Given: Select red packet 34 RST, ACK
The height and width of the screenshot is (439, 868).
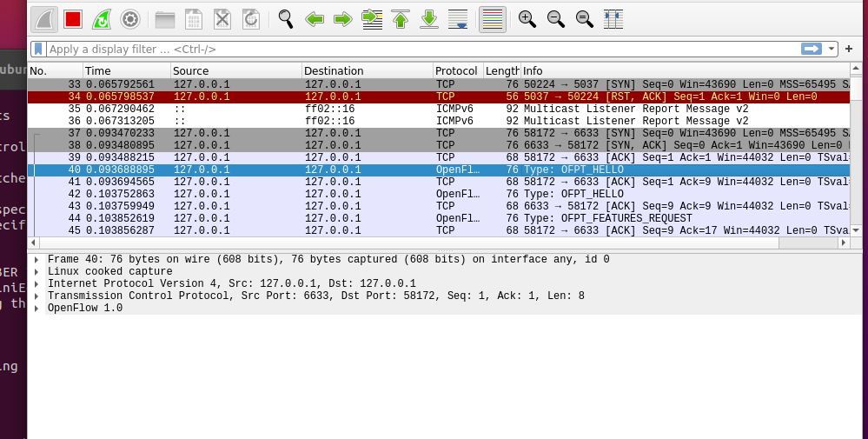Looking at the screenshot, I should click(x=439, y=96).
